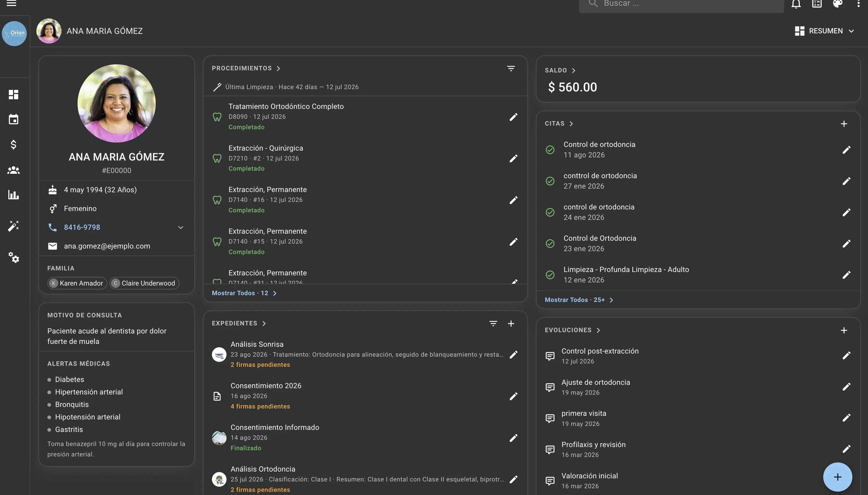Call phone number 8416-9798
This screenshot has width=868, height=495.
click(82, 227)
